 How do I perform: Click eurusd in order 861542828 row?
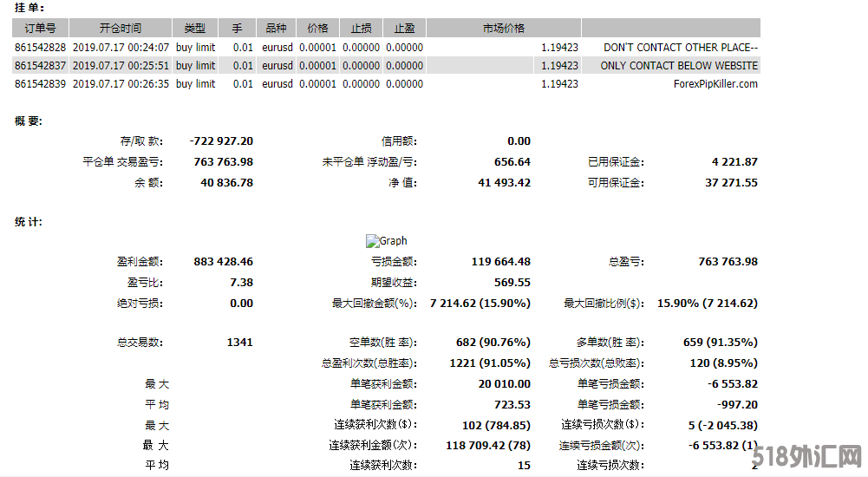pyautogui.click(x=277, y=48)
